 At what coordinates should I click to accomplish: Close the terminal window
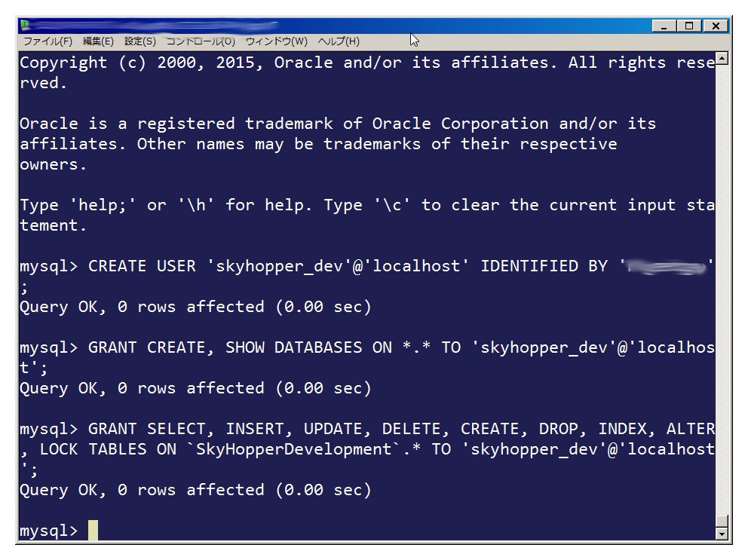click(x=716, y=26)
